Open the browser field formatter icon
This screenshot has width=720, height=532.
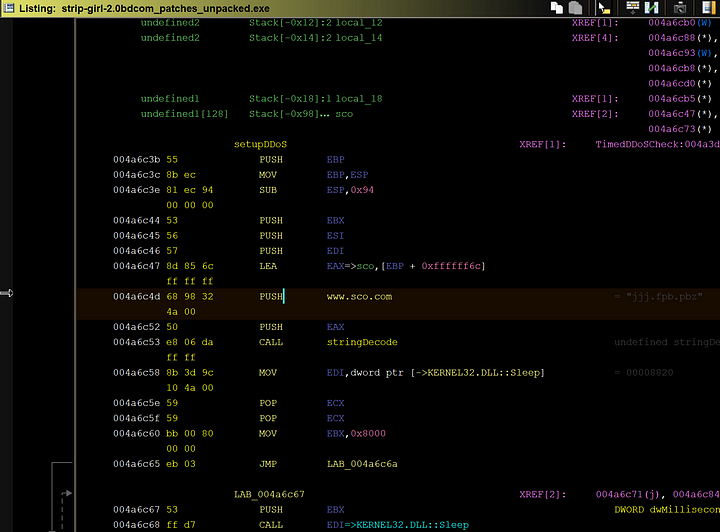click(x=633, y=8)
